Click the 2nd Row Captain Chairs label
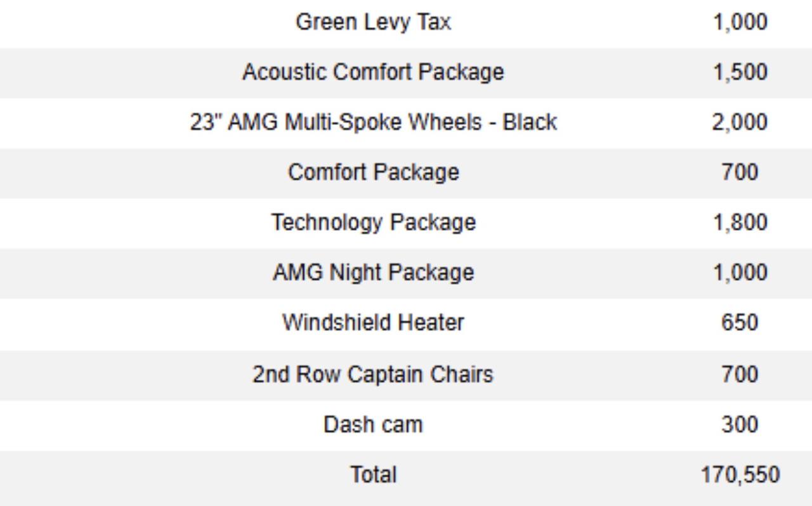This screenshot has width=812, height=506. pyautogui.click(x=373, y=374)
